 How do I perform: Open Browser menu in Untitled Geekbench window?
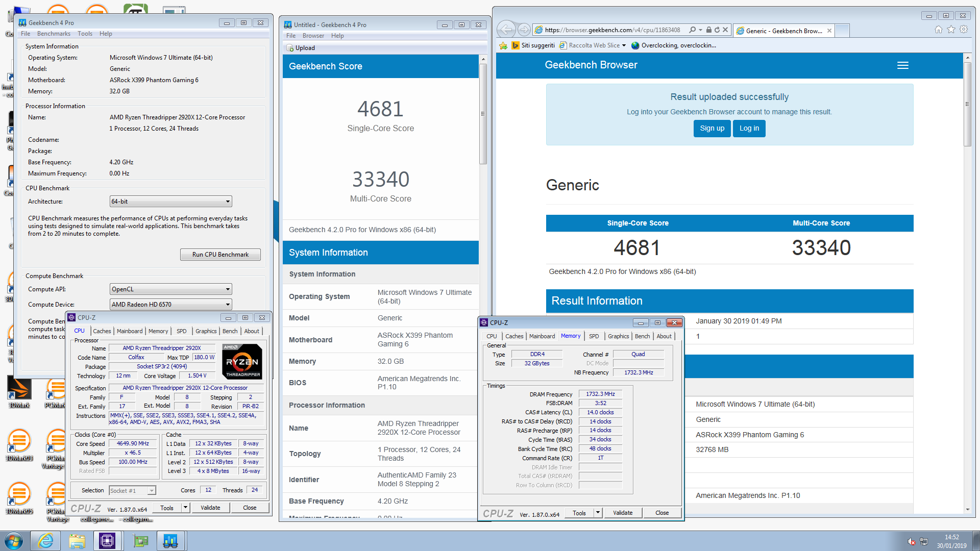(313, 36)
